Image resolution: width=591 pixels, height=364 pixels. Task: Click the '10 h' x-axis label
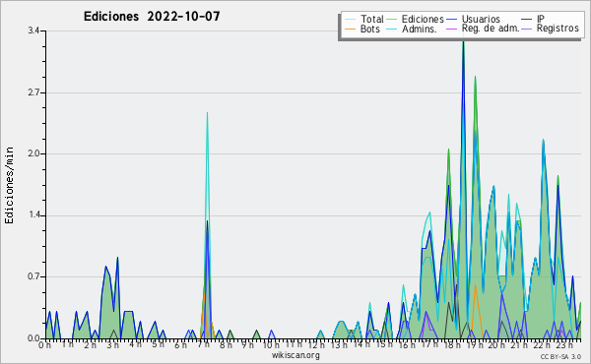point(271,344)
